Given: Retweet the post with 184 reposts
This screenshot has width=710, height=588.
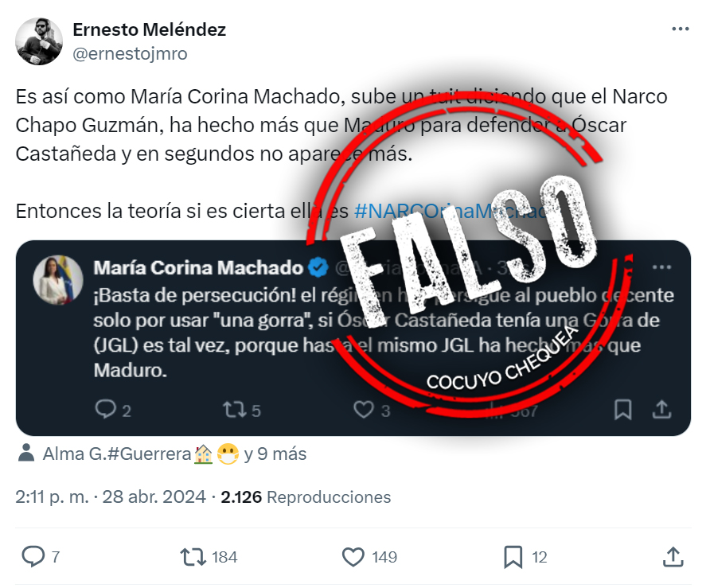Looking at the screenshot, I should (193, 557).
